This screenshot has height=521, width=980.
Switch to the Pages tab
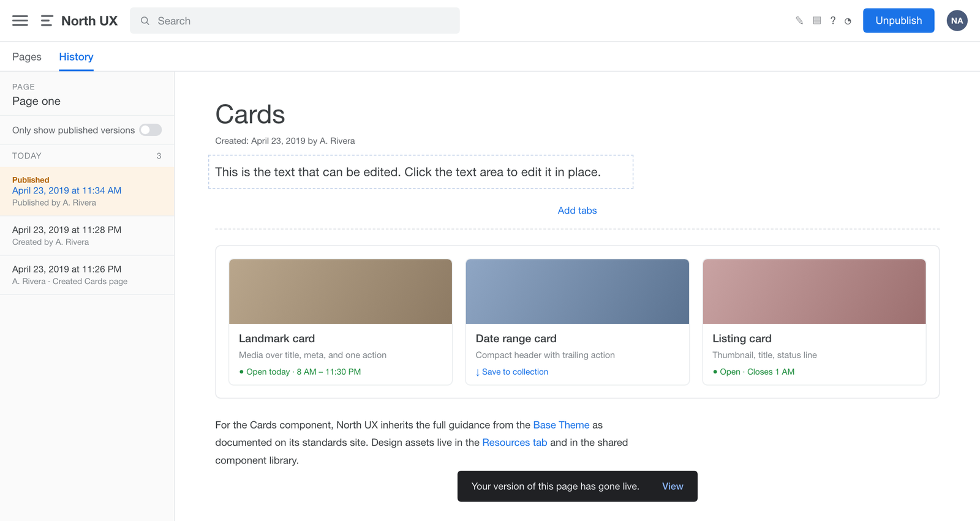click(x=27, y=57)
